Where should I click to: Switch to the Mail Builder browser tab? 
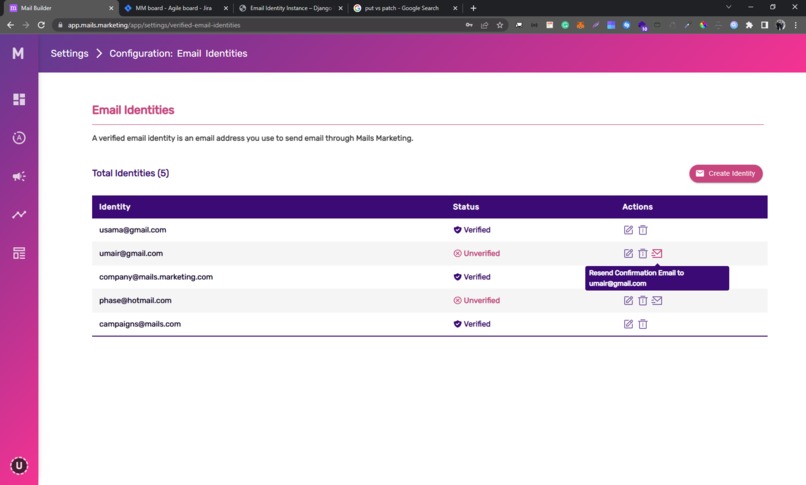(x=59, y=8)
